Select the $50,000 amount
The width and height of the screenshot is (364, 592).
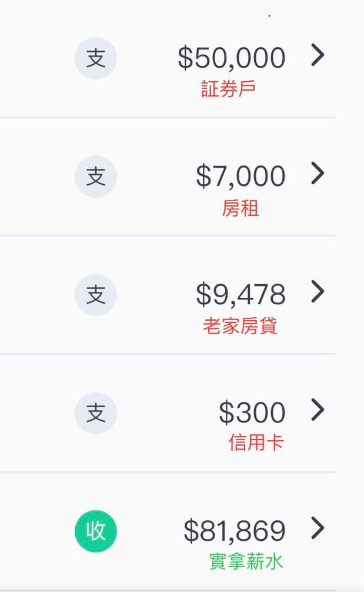coord(231,58)
